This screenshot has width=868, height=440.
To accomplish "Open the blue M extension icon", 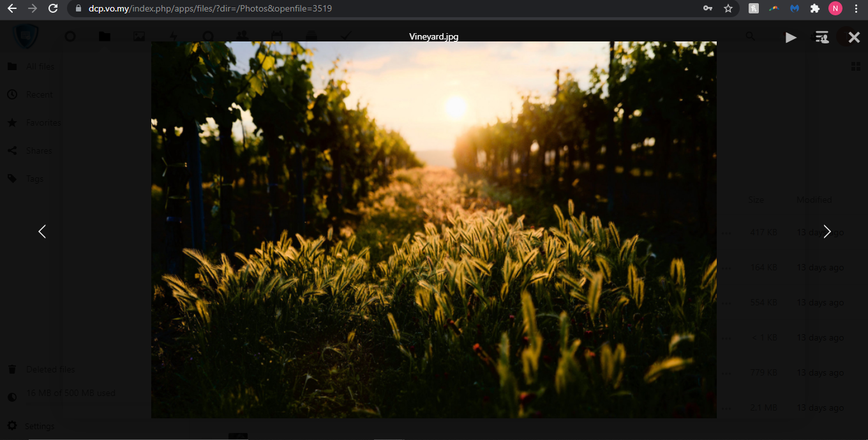I will [795, 9].
